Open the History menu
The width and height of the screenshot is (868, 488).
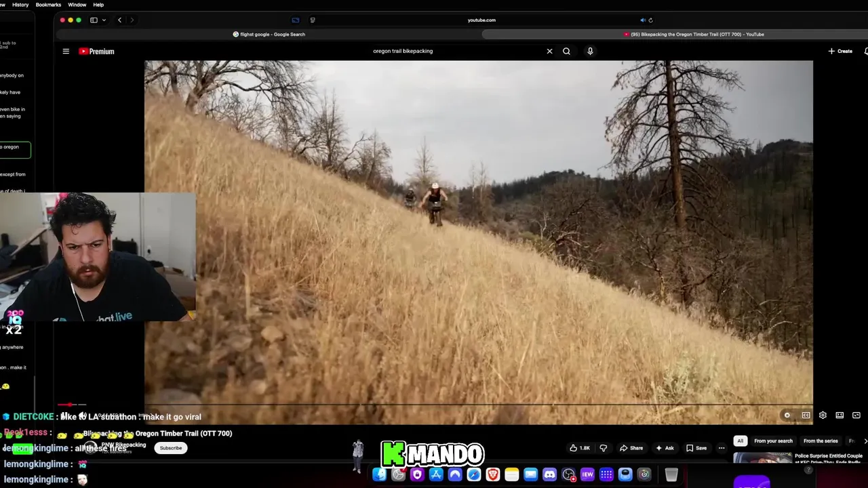pyautogui.click(x=20, y=5)
